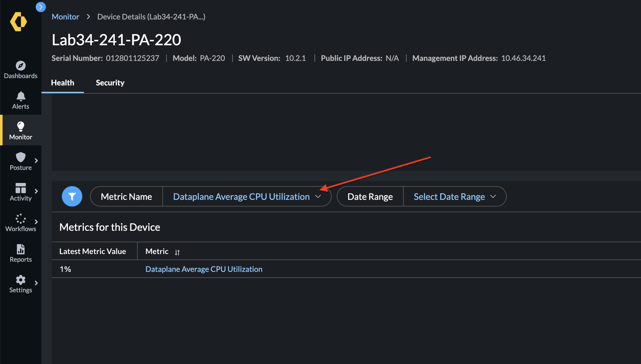Expand the Workflows submenu chevron
The height and width of the screenshot is (364, 641).
coord(36,222)
